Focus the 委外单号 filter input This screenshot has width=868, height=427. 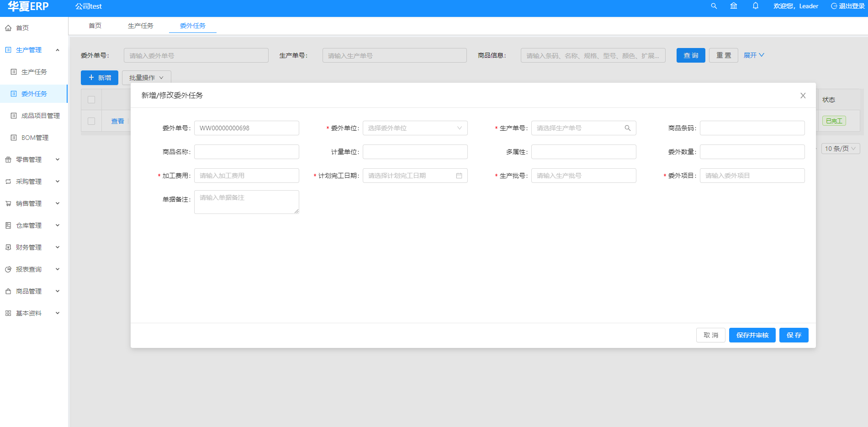coord(196,55)
